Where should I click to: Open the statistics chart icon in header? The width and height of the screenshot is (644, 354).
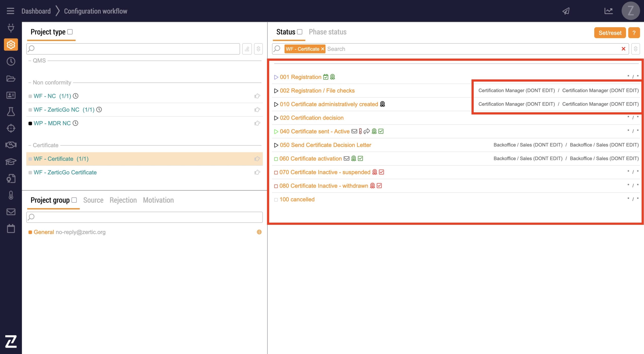[x=608, y=11]
